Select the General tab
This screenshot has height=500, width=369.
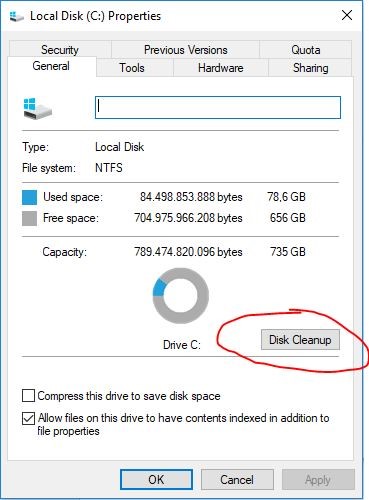coord(51,66)
